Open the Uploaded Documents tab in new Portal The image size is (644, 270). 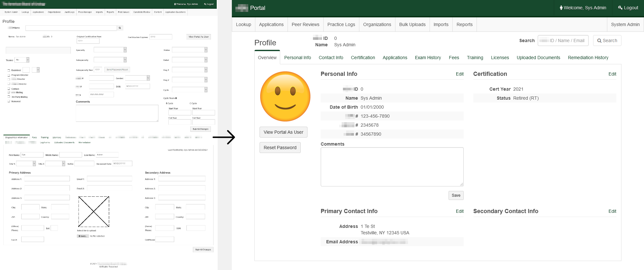tap(538, 58)
